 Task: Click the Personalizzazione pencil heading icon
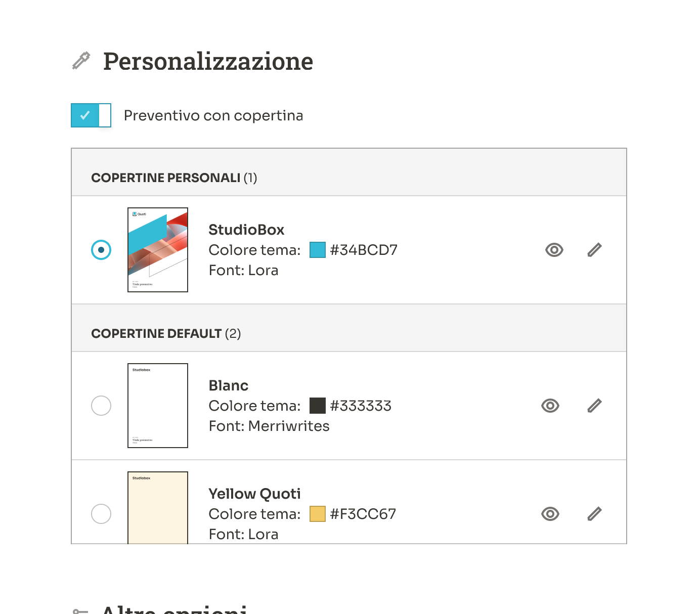pos(81,60)
